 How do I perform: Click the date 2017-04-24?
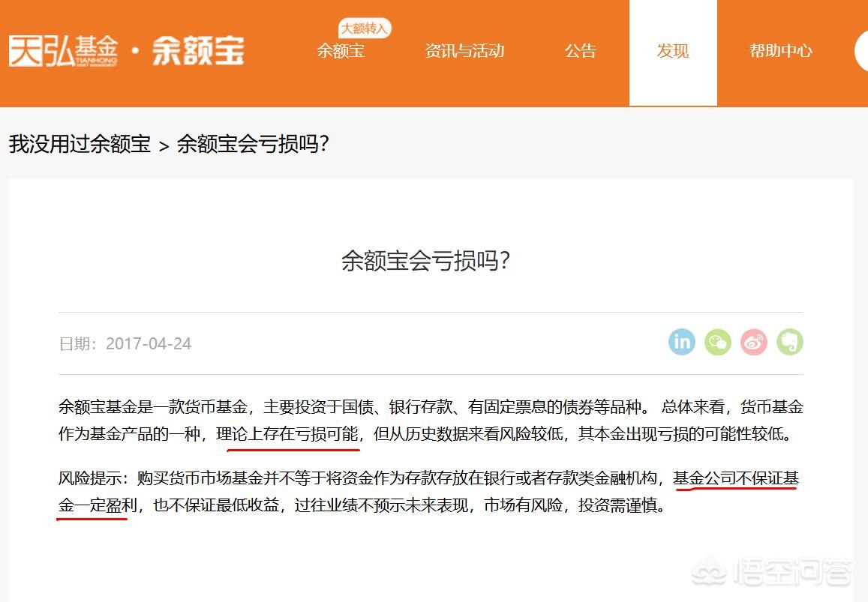pos(149,343)
